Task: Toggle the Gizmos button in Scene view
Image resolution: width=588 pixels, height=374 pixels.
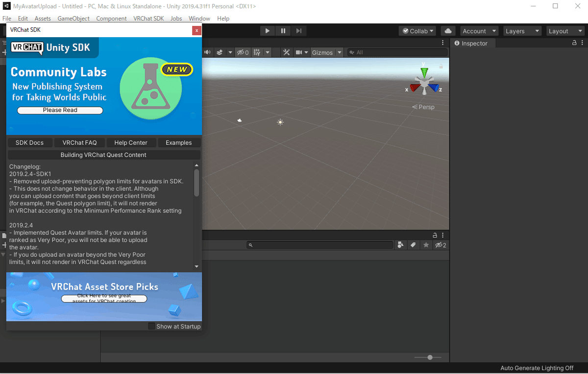Action: pos(322,52)
